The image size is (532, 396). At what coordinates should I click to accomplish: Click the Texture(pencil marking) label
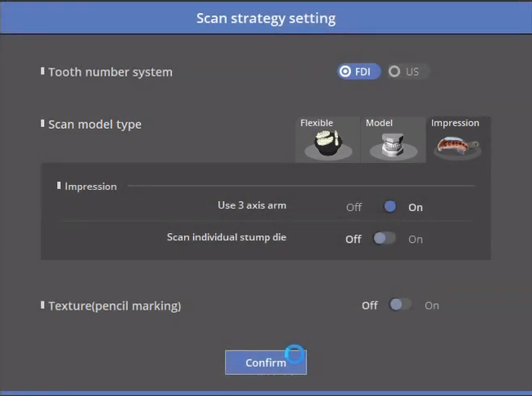115,306
